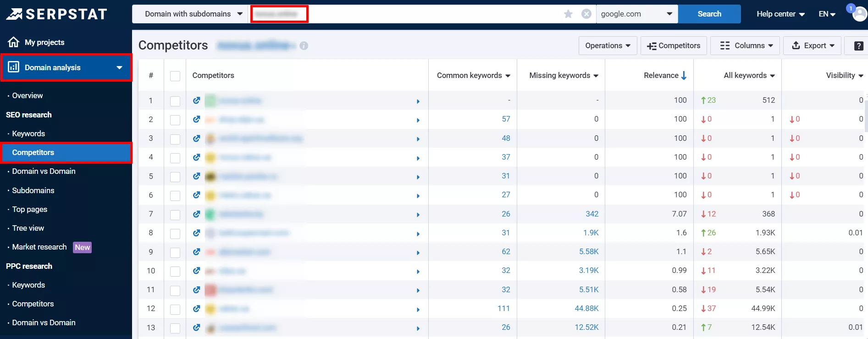Open the user profile avatar
Viewport: 868px width, 339px height.
pyautogui.click(x=860, y=14)
